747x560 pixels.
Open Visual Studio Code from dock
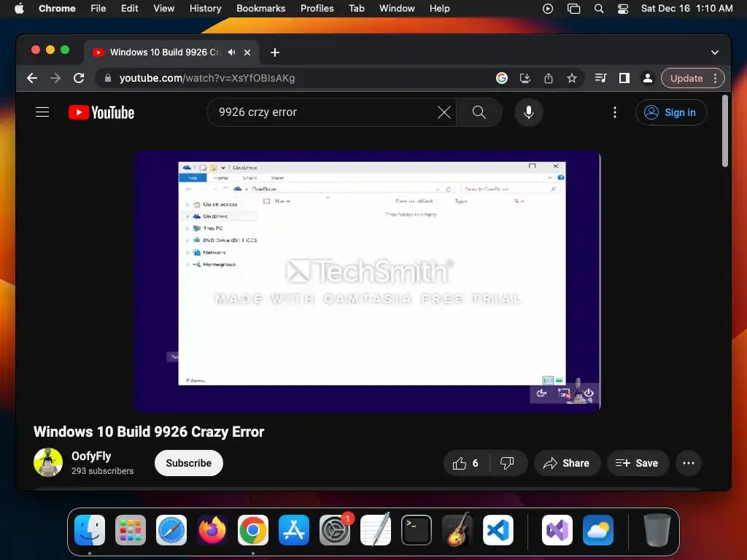coord(498,530)
